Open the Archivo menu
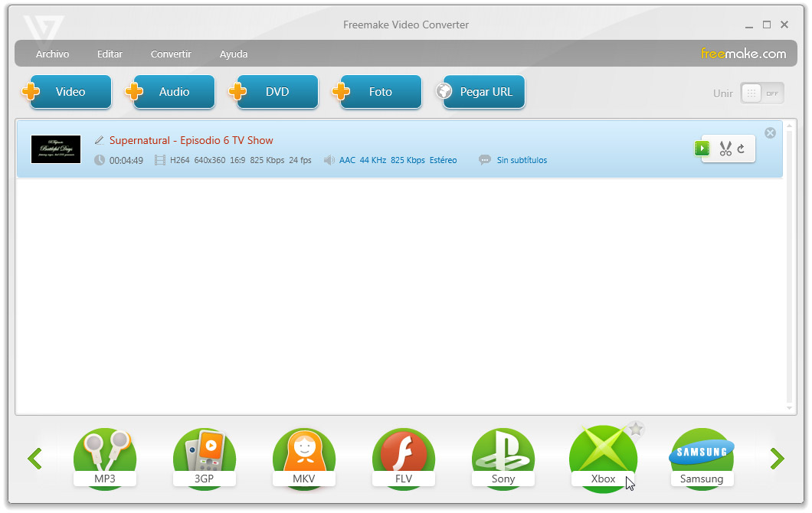 [52, 54]
